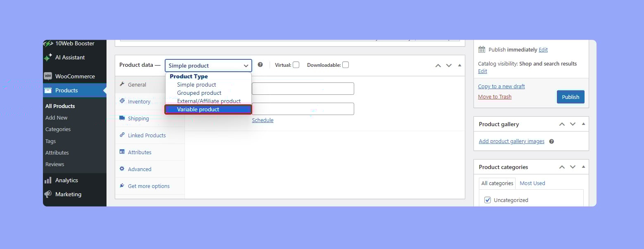
Task: Click the Move to Trash link
Action: pyautogui.click(x=495, y=96)
